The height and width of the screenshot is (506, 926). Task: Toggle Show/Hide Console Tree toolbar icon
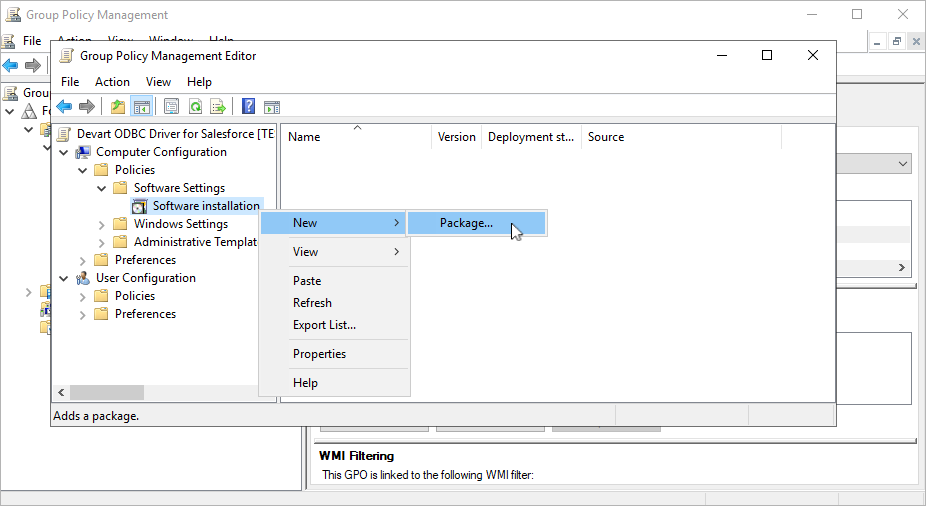click(x=142, y=107)
